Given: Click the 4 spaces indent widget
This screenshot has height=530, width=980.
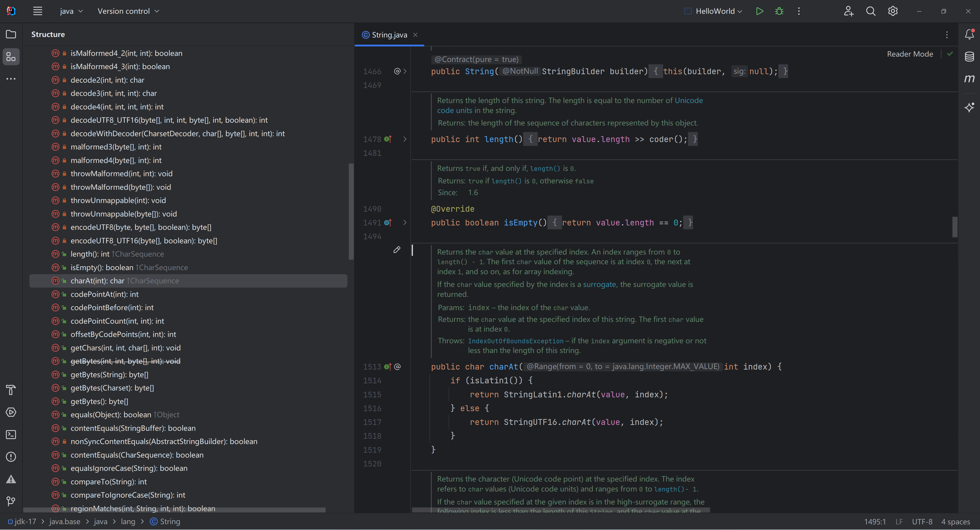Looking at the screenshot, I should 955,522.
